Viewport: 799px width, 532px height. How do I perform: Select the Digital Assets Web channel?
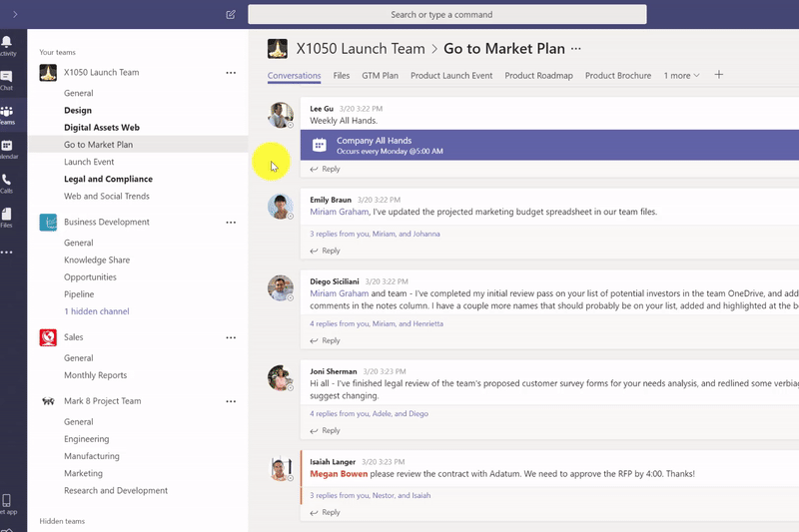(x=102, y=128)
